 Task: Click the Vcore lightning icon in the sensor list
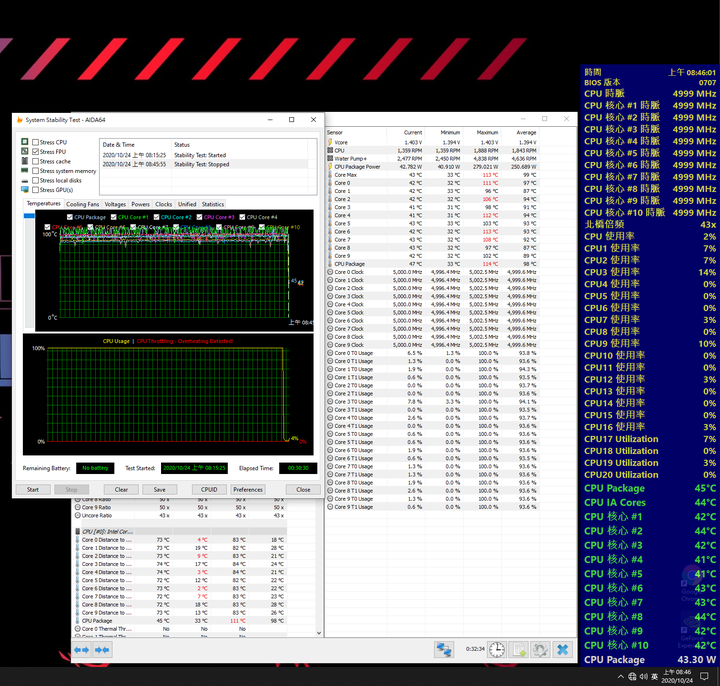point(330,142)
